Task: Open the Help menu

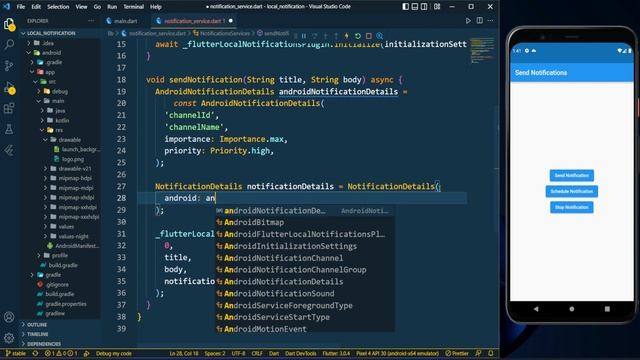Action: [x=156, y=7]
